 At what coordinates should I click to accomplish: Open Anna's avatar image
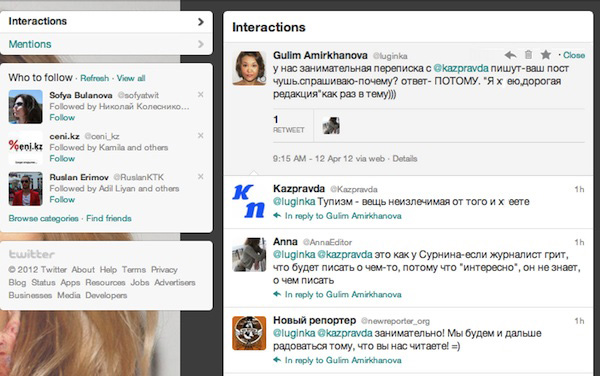pyautogui.click(x=249, y=254)
